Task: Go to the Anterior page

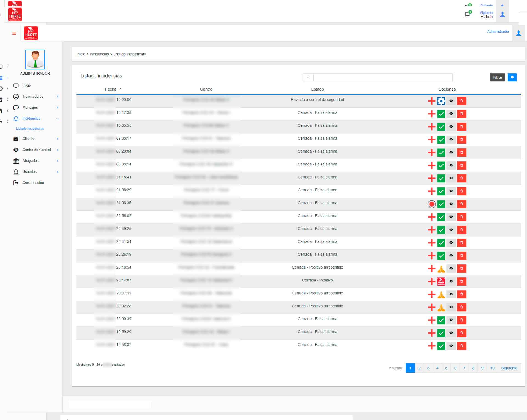Action: [x=396, y=368]
